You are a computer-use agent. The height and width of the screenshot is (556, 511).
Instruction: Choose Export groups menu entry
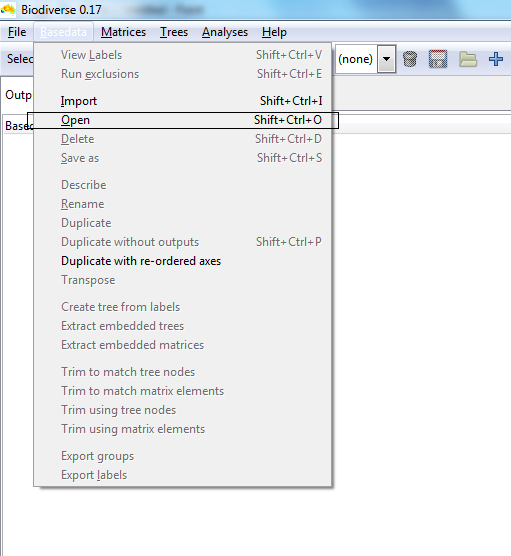(x=183, y=456)
